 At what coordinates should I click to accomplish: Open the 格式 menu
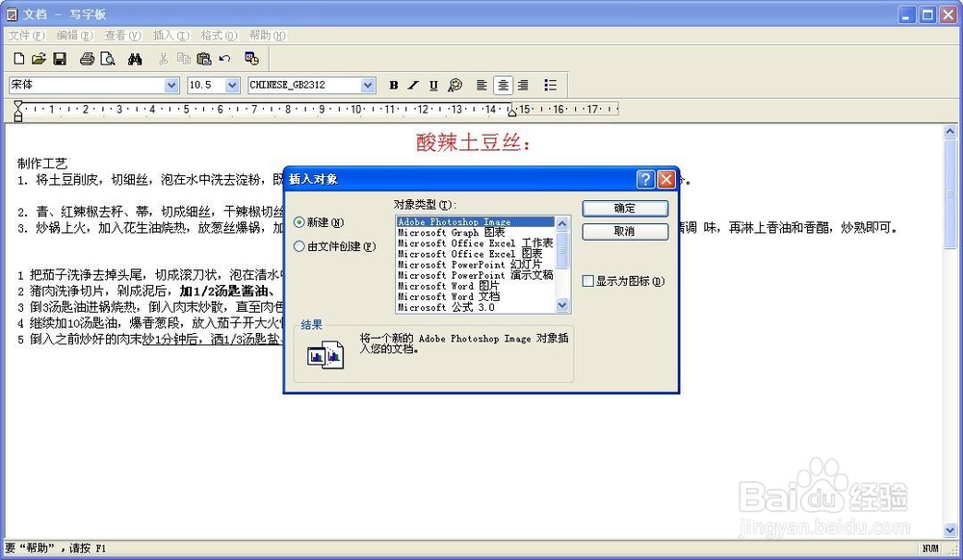(x=220, y=36)
